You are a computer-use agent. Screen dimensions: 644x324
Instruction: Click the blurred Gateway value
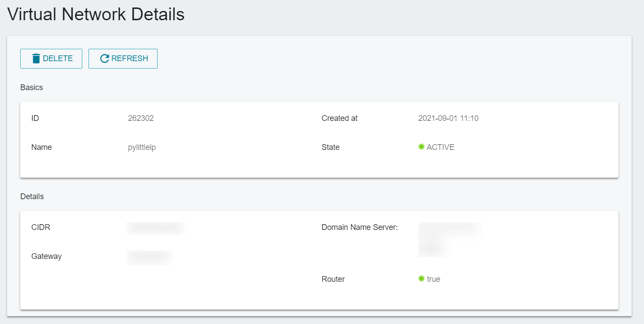[x=150, y=257]
